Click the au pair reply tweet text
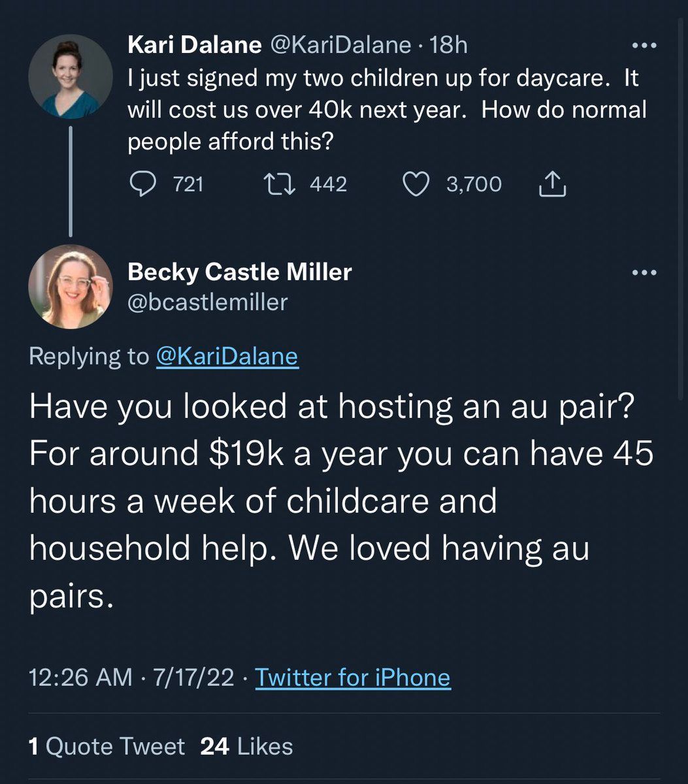Image resolution: width=688 pixels, height=784 pixels. click(x=340, y=501)
